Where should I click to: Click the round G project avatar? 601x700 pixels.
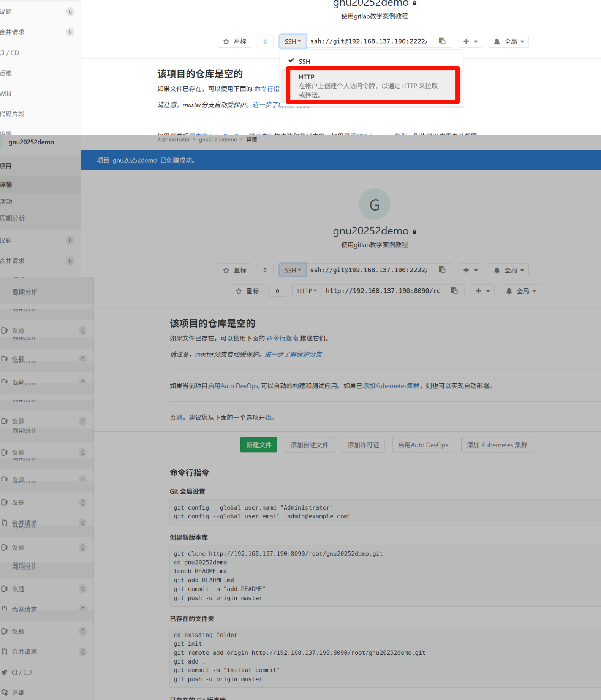tap(375, 204)
